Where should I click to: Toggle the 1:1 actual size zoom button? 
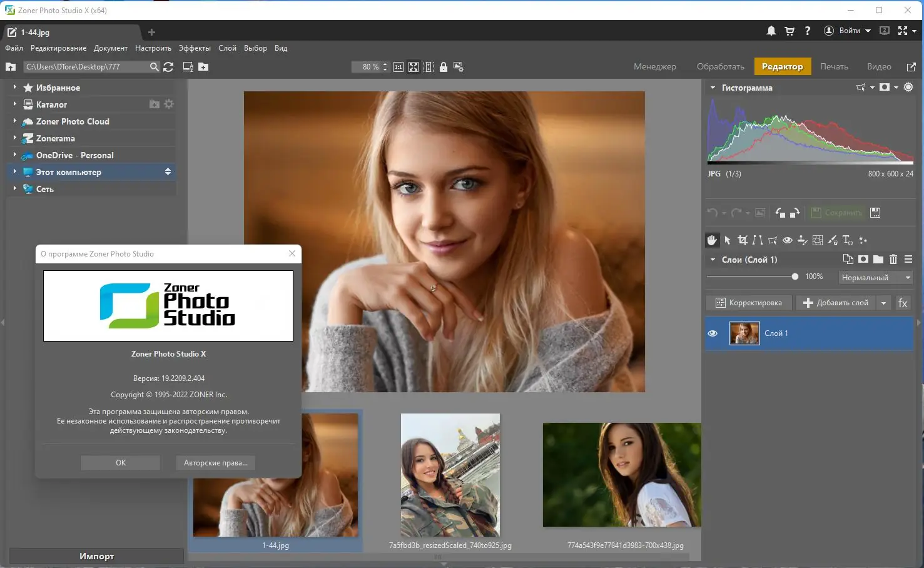(x=399, y=67)
